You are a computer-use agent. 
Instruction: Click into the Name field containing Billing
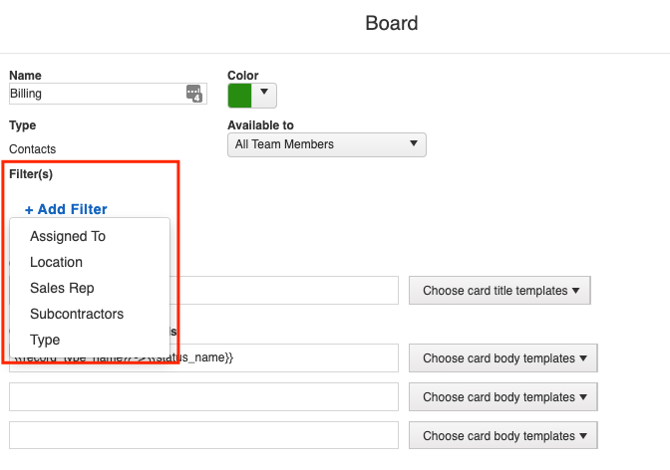pos(95,94)
